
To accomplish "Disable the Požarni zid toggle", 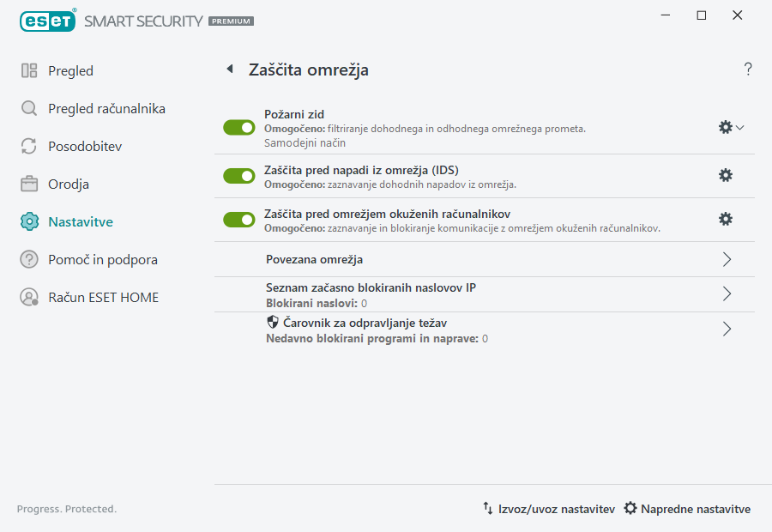I will tap(239, 127).
